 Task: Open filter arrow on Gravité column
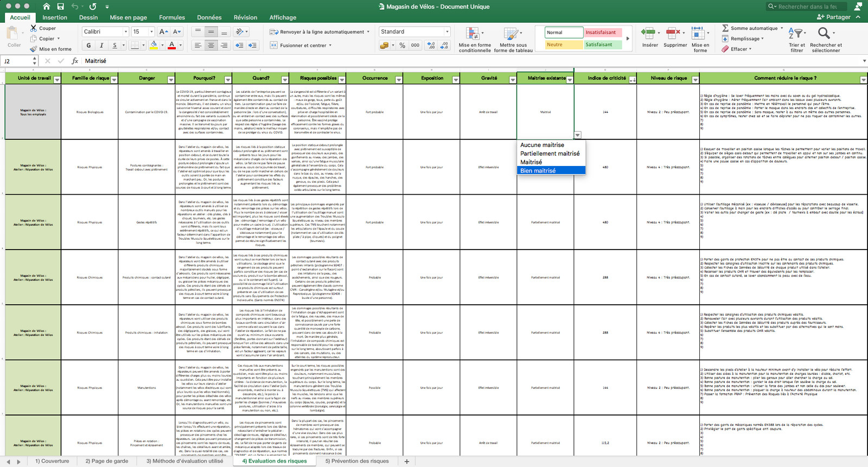pos(513,80)
